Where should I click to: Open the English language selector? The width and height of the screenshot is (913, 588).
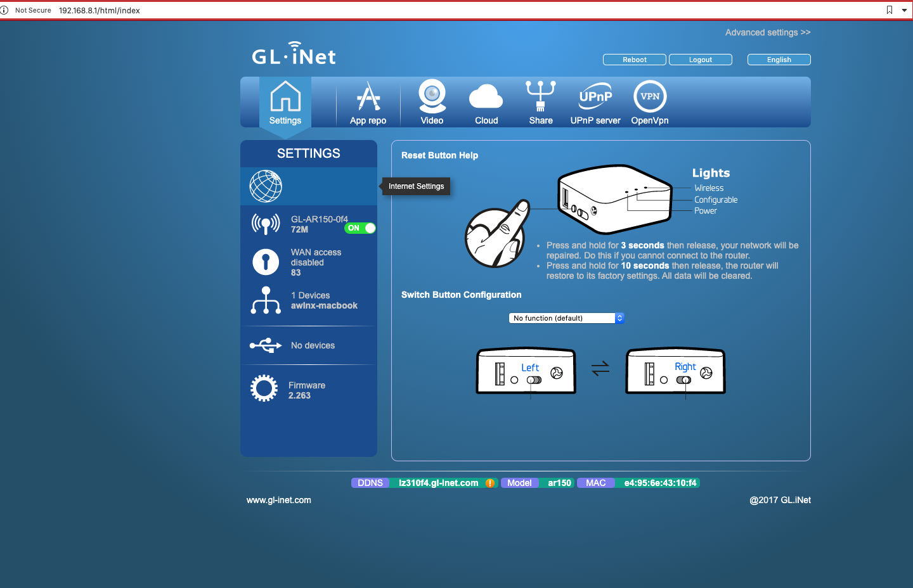(779, 60)
